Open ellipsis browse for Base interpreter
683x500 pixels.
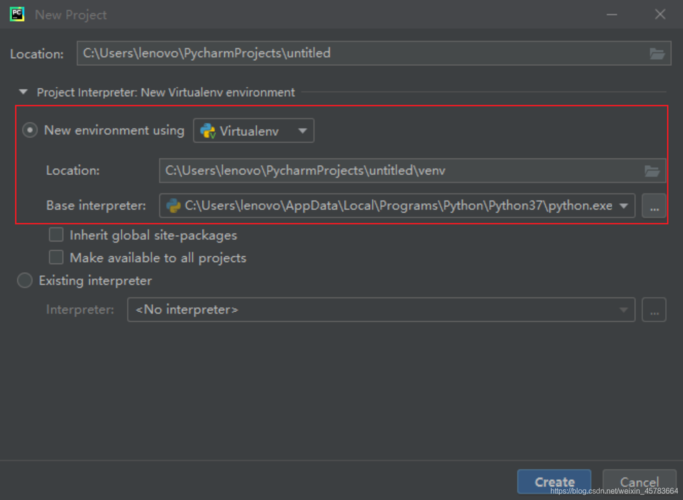(x=654, y=206)
